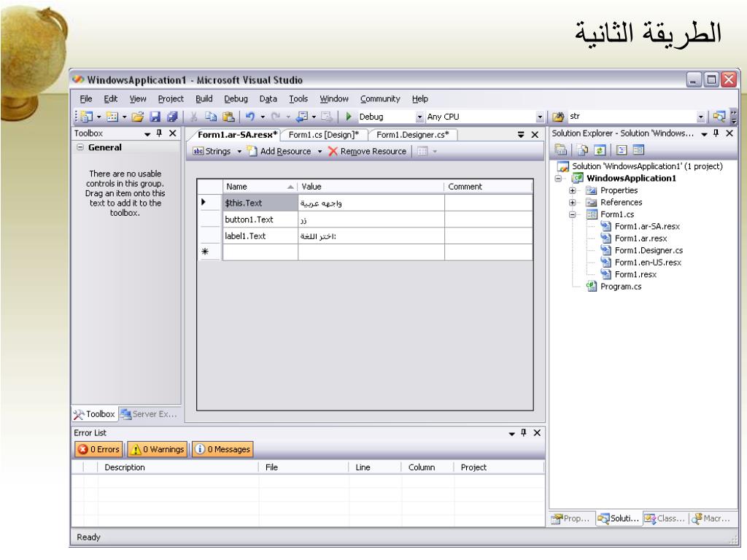This screenshot has height=560, width=747.
Task: Collapse the General toolbox group
Action: click(x=80, y=147)
